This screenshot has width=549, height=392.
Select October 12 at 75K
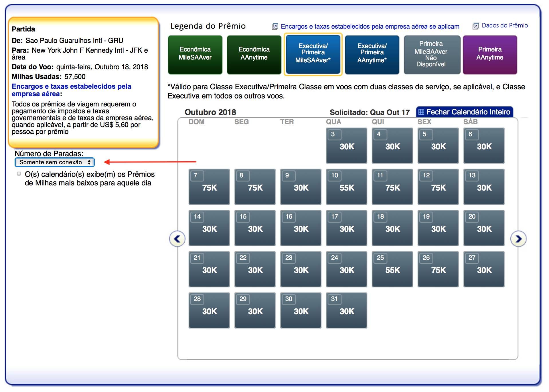click(438, 187)
